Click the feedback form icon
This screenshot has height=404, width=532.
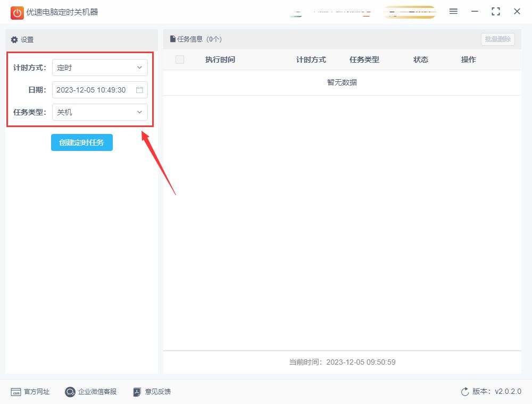coord(137,392)
